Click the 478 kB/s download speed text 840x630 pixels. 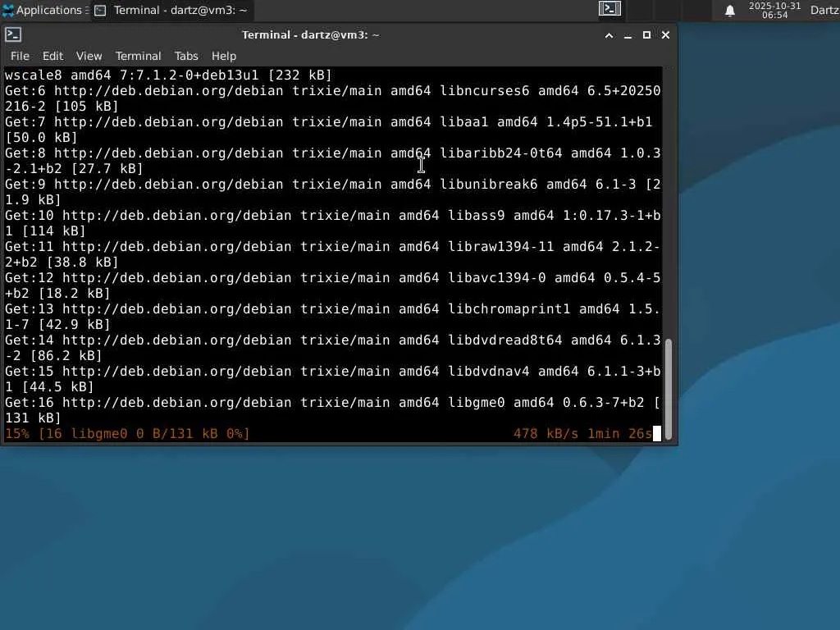546,433
